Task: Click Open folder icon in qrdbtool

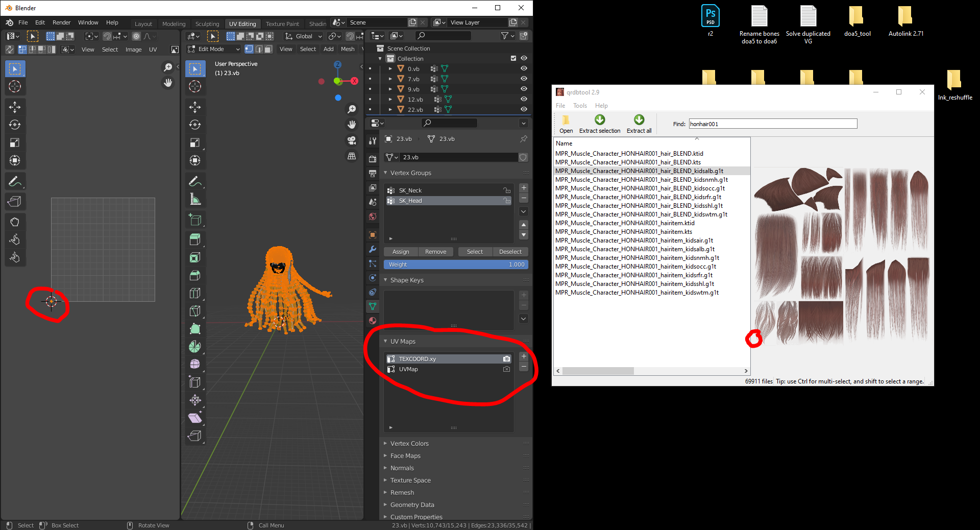Action: (x=566, y=124)
